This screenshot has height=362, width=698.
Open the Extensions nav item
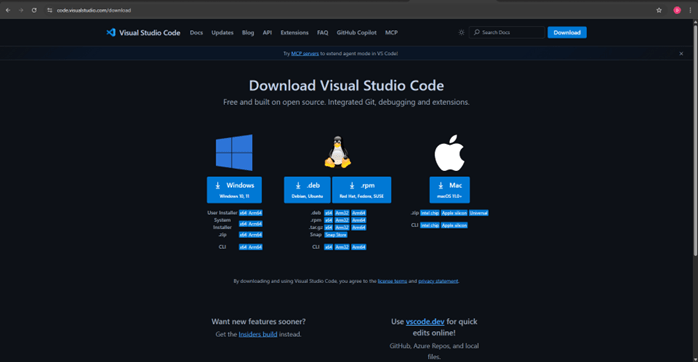[294, 33]
